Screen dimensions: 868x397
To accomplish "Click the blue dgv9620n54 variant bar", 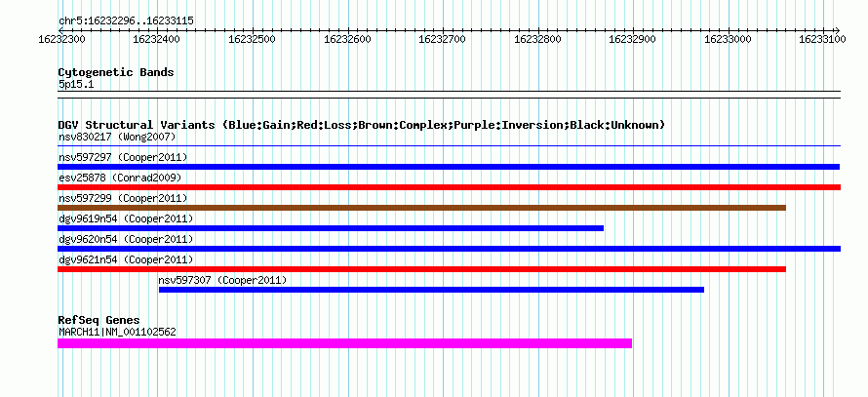I will [x=449, y=249].
